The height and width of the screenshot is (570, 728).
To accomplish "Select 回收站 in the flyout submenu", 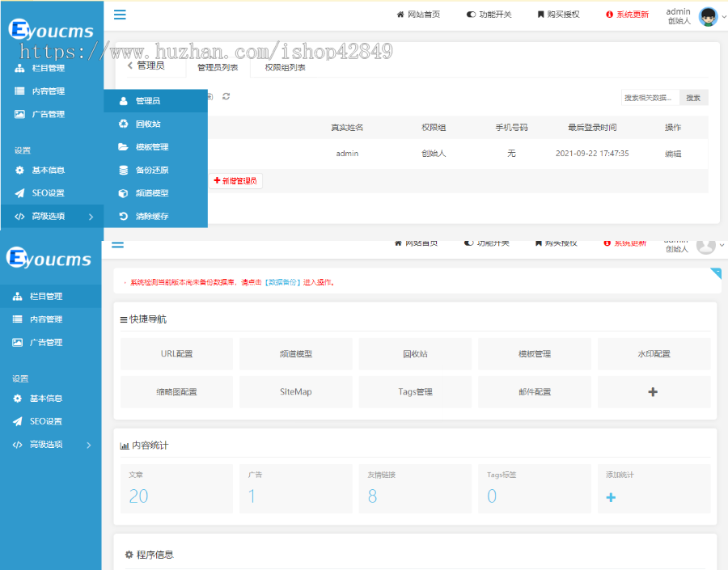I will [x=155, y=124].
